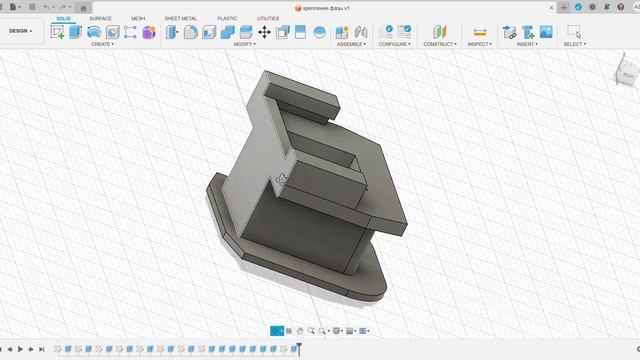Expand the INSPECT dropdown menu

point(480,44)
